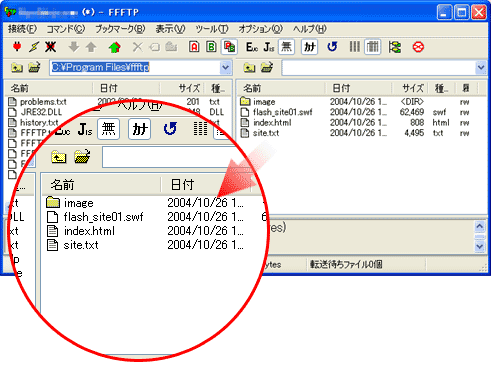
Task: Select Binary transfer mode B icon
Action: (211, 47)
